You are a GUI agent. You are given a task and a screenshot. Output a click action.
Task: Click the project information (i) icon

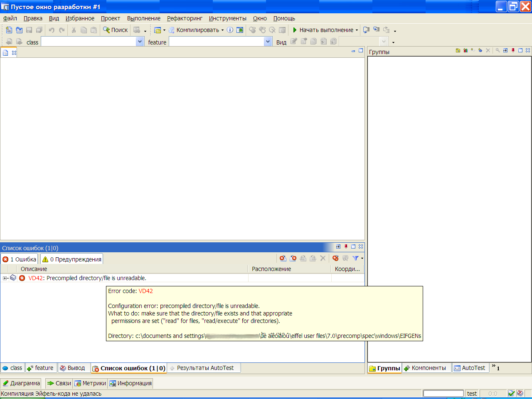(230, 30)
